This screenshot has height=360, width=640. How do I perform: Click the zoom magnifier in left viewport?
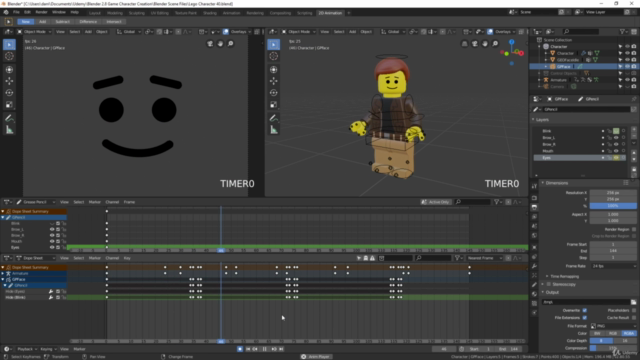pos(231,44)
